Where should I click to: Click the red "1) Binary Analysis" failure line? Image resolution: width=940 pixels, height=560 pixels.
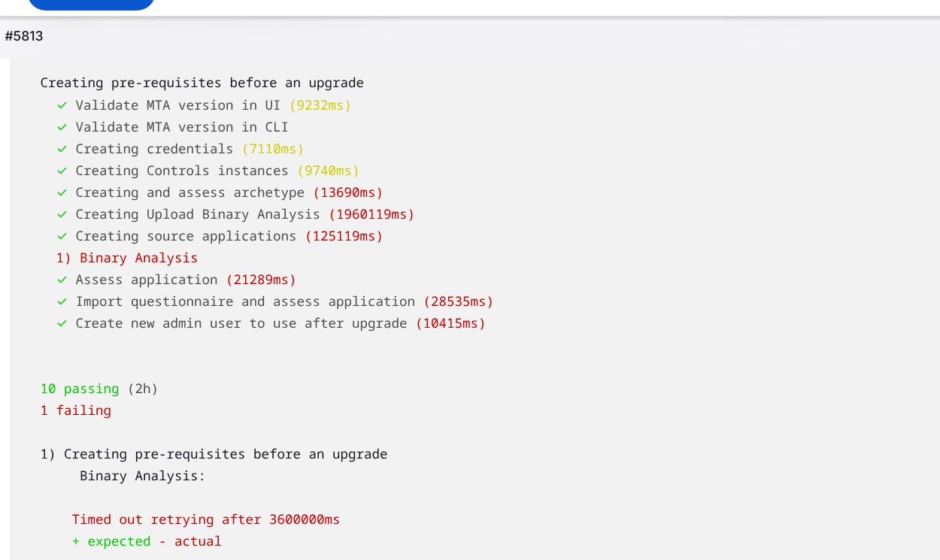pos(126,258)
